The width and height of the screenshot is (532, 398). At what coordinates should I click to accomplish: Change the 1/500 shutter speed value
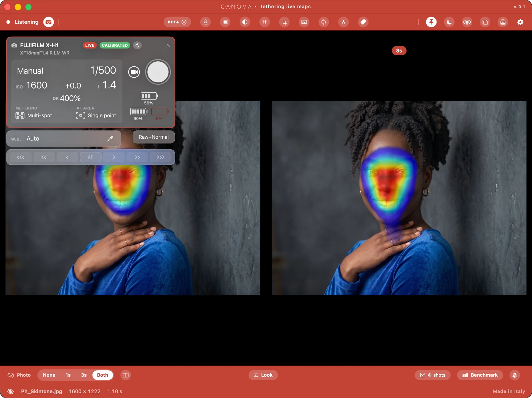[103, 70]
